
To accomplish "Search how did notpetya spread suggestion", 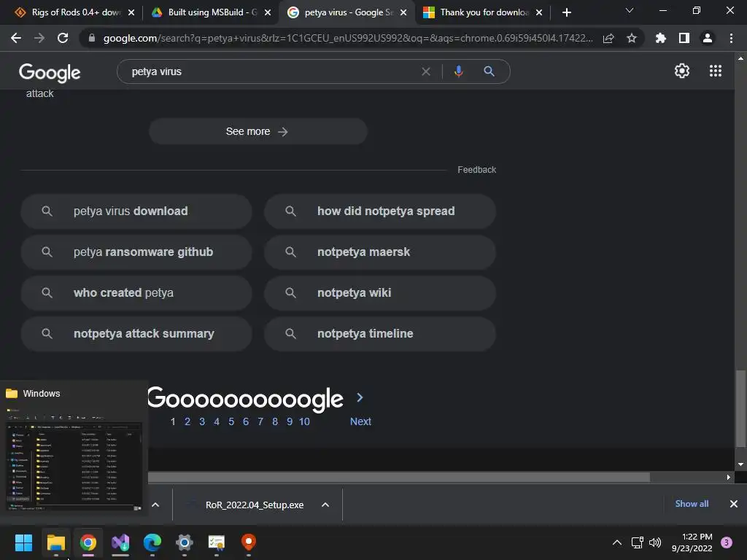I will coord(380,211).
